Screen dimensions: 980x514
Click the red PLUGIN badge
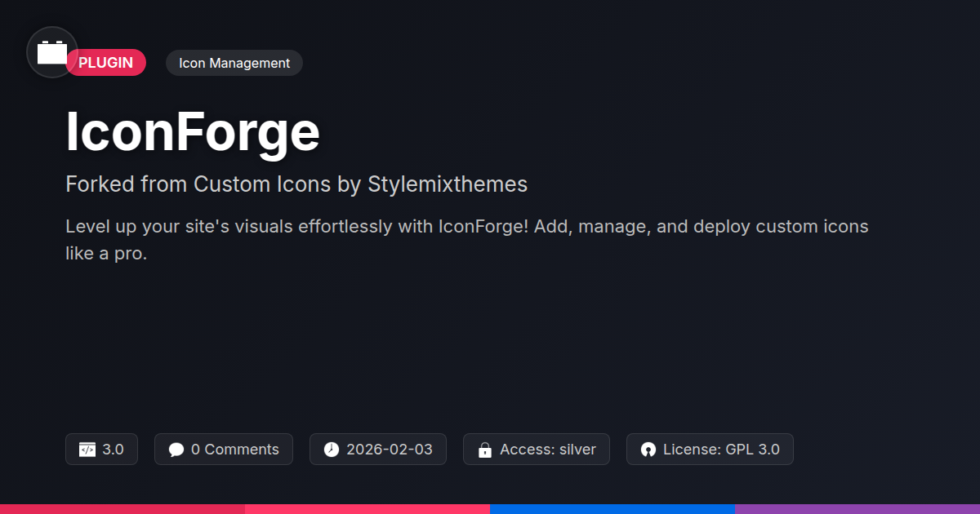click(106, 63)
